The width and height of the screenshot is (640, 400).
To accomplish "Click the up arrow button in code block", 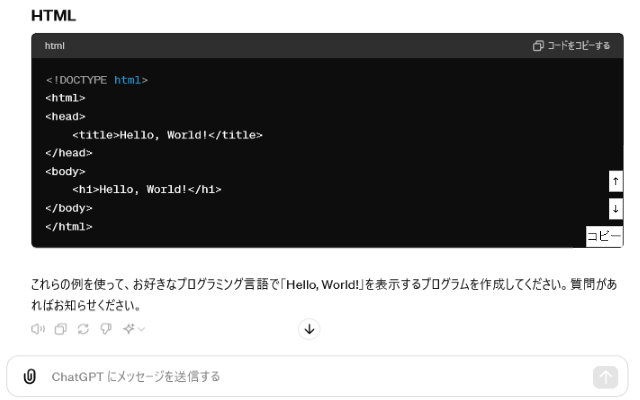I will click(x=616, y=181).
